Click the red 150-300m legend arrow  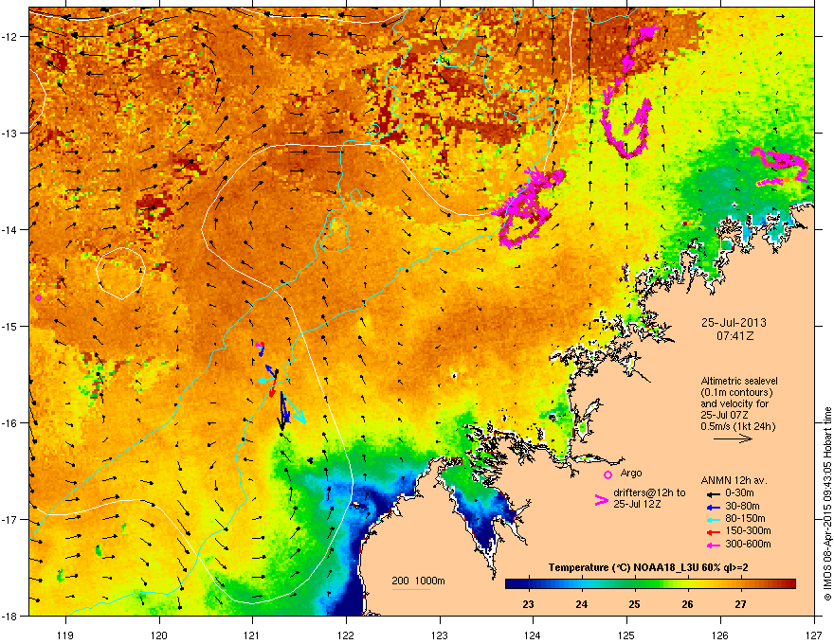click(712, 532)
